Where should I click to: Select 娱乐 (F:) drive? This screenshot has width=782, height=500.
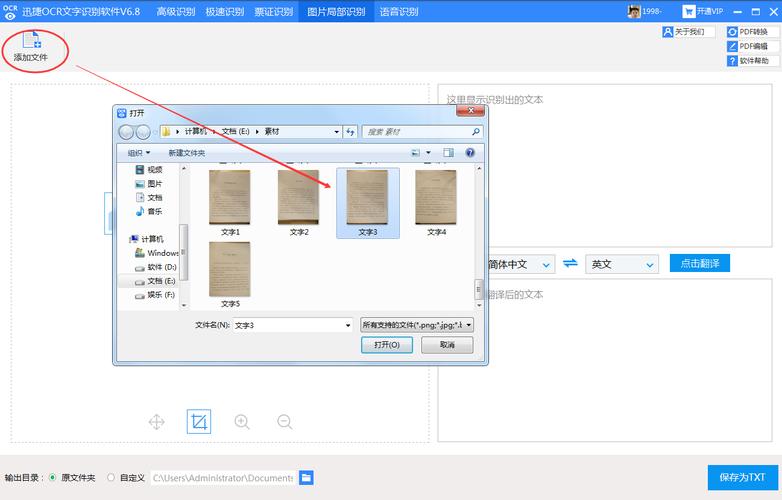click(x=156, y=295)
